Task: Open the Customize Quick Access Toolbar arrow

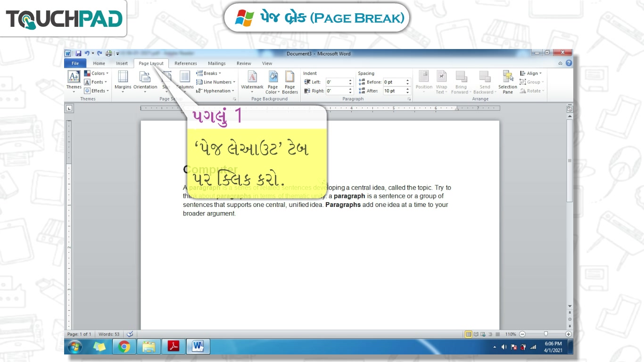Action: pos(117,54)
